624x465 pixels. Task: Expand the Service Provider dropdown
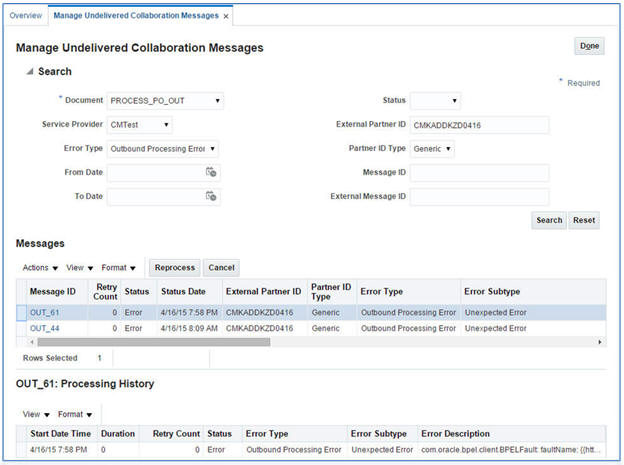[140, 125]
